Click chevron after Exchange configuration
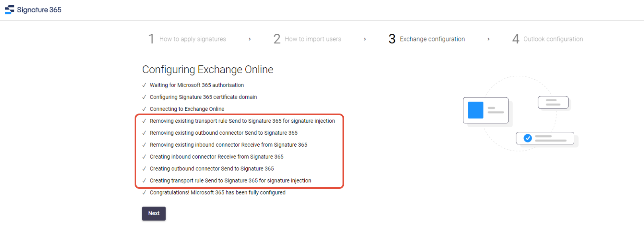Image resolution: width=644 pixels, height=249 pixels. tap(489, 39)
